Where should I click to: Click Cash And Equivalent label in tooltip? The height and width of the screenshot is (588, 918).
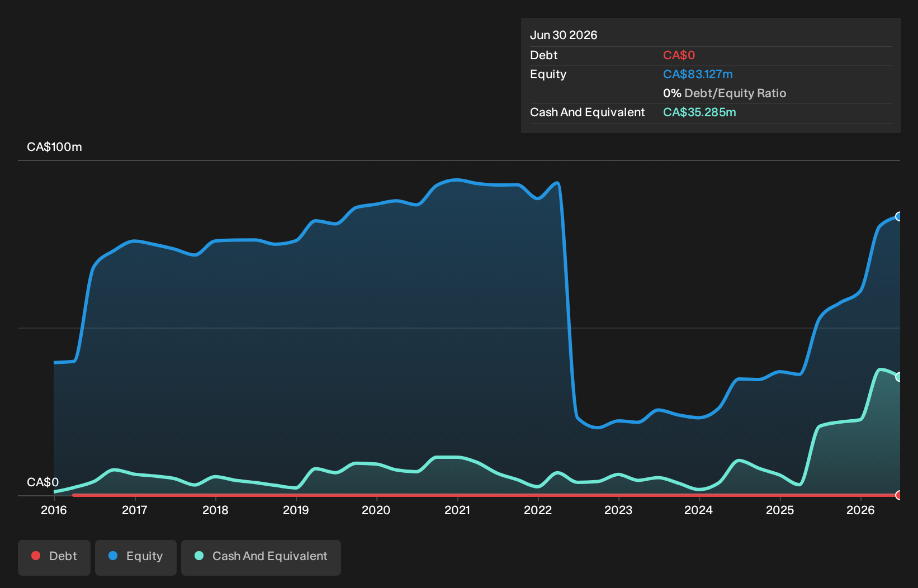[x=588, y=112]
